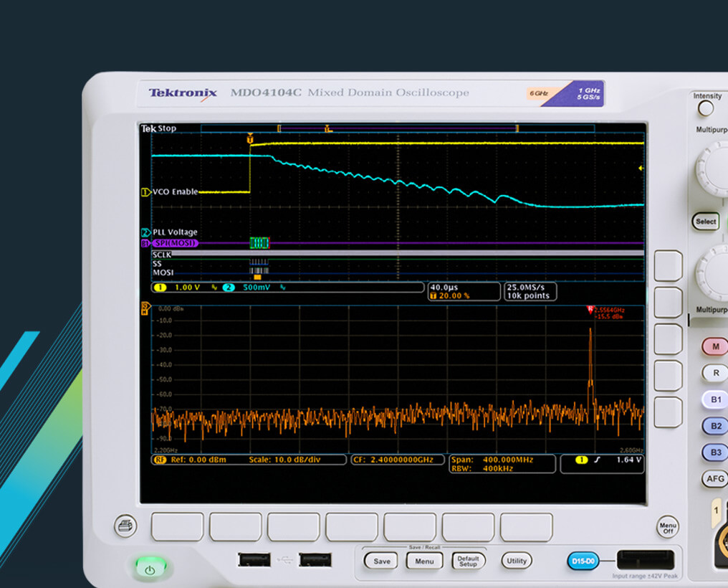Open the Utility button
The image size is (728, 588).
point(517,561)
